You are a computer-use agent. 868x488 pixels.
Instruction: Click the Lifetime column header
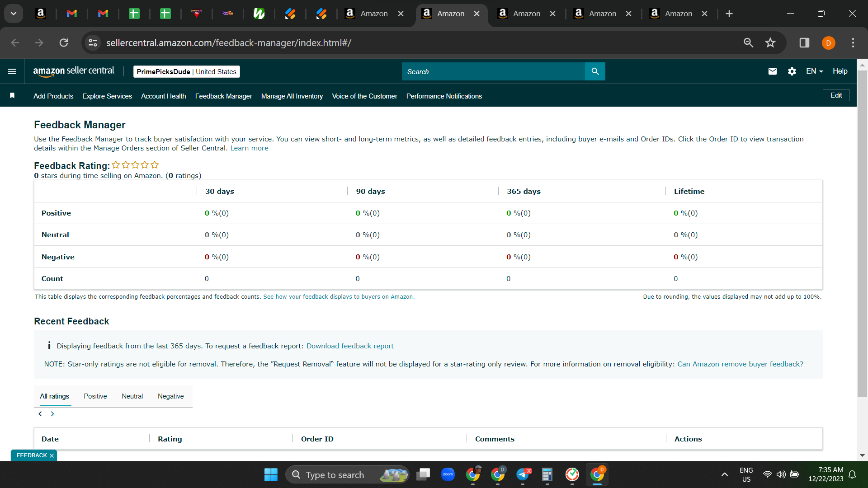689,192
